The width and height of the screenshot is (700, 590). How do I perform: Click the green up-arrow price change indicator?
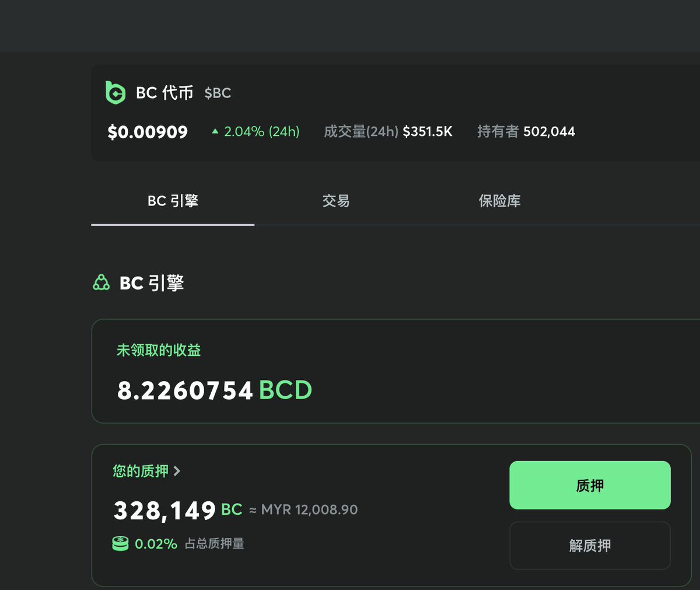[215, 132]
